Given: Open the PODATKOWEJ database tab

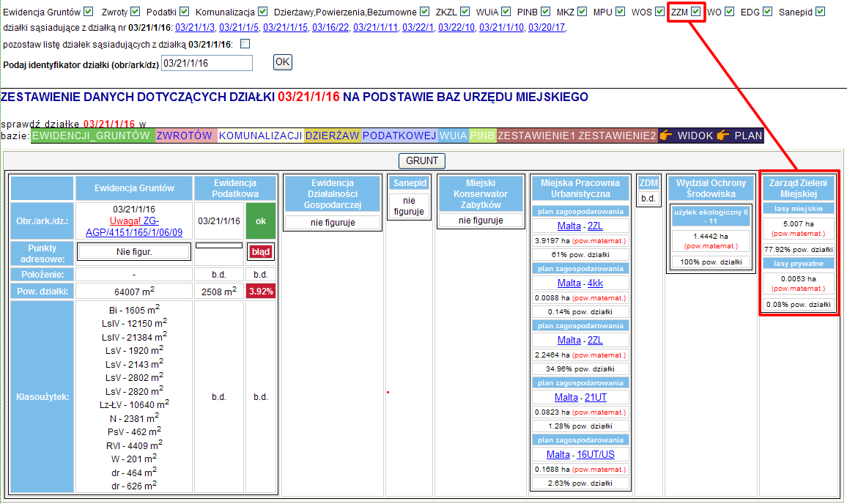Looking at the screenshot, I should pos(399,136).
